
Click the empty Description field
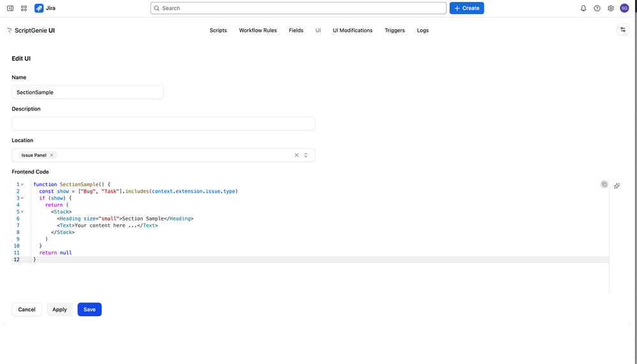pyautogui.click(x=163, y=124)
